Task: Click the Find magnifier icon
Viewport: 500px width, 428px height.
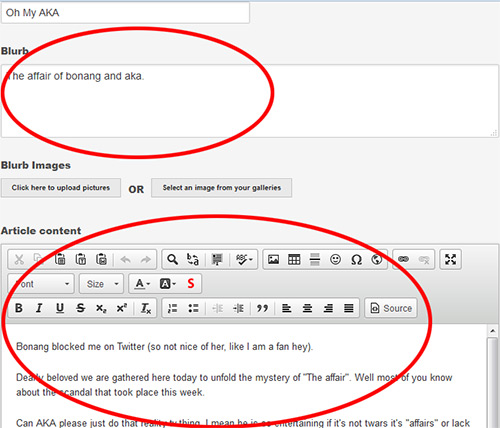Action: click(x=172, y=259)
